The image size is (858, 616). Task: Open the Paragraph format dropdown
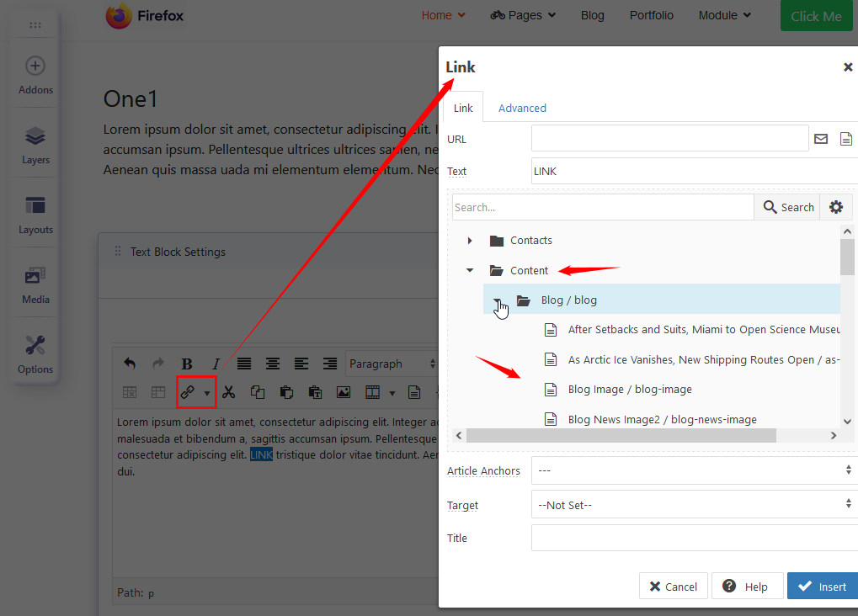tap(392, 364)
